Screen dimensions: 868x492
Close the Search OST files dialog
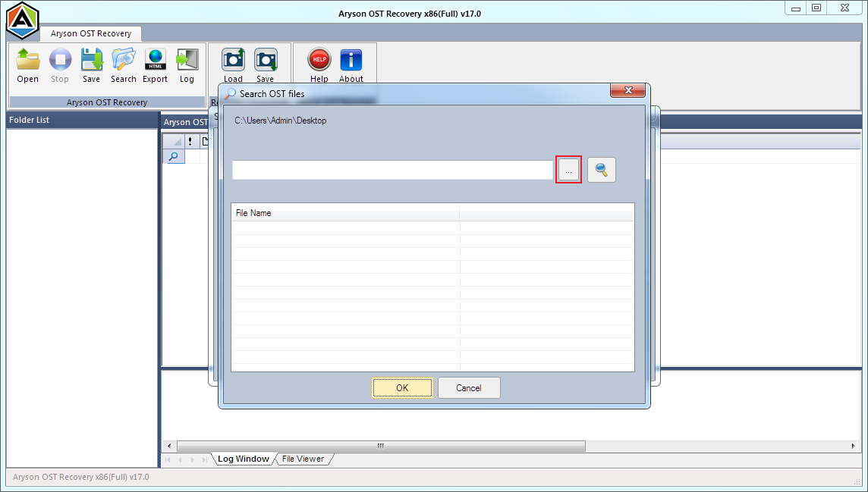tap(627, 90)
